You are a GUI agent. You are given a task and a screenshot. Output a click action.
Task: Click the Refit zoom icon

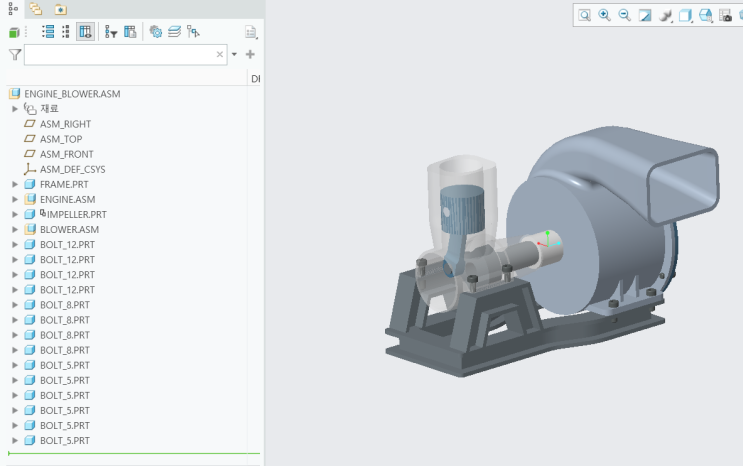click(585, 16)
